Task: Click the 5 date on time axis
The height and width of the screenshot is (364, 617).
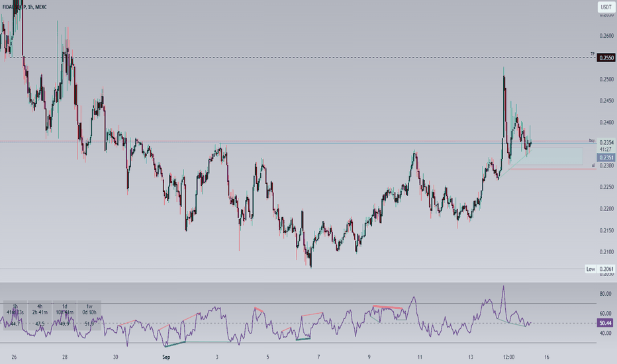Action: click(x=267, y=357)
